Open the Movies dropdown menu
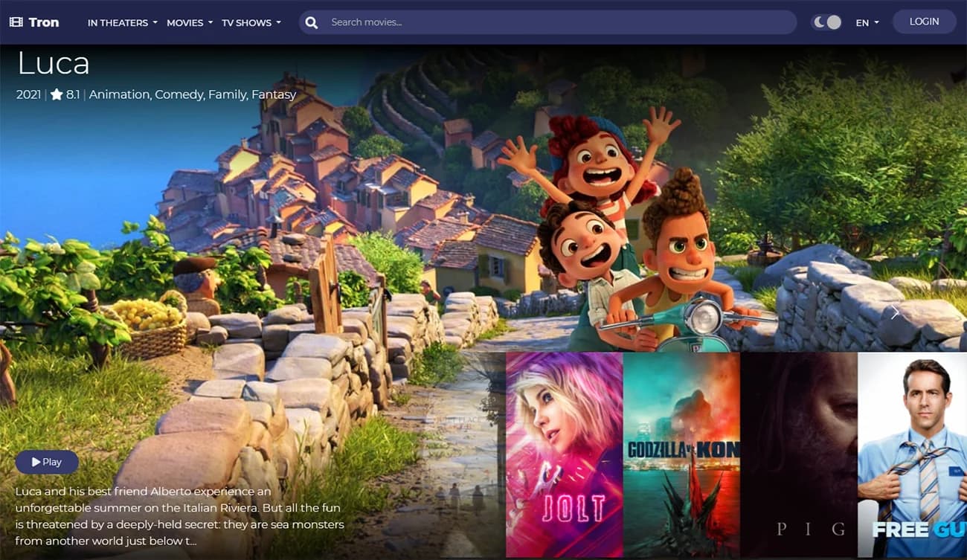 coord(189,22)
